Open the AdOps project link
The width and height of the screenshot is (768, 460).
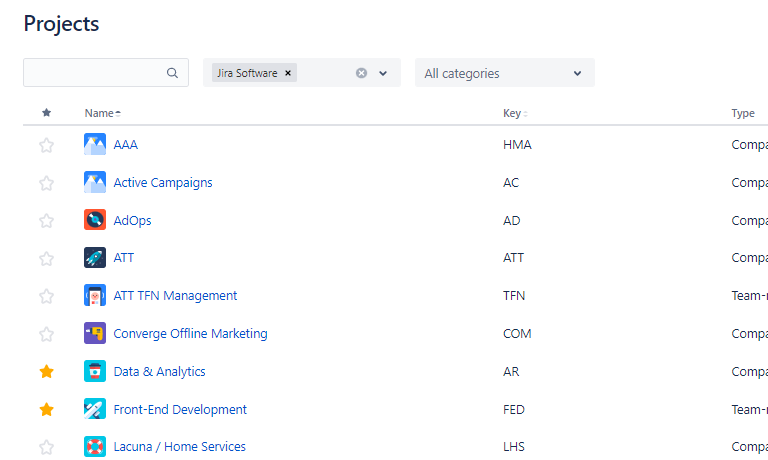[x=132, y=220]
